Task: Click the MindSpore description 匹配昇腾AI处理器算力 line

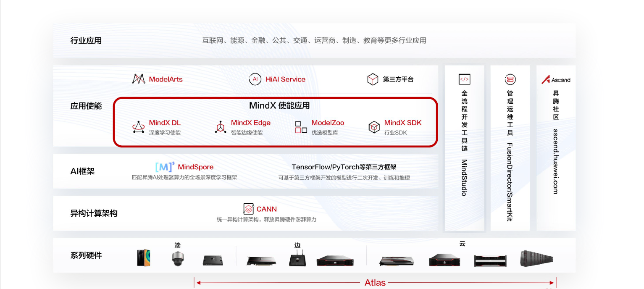Action: (x=184, y=177)
